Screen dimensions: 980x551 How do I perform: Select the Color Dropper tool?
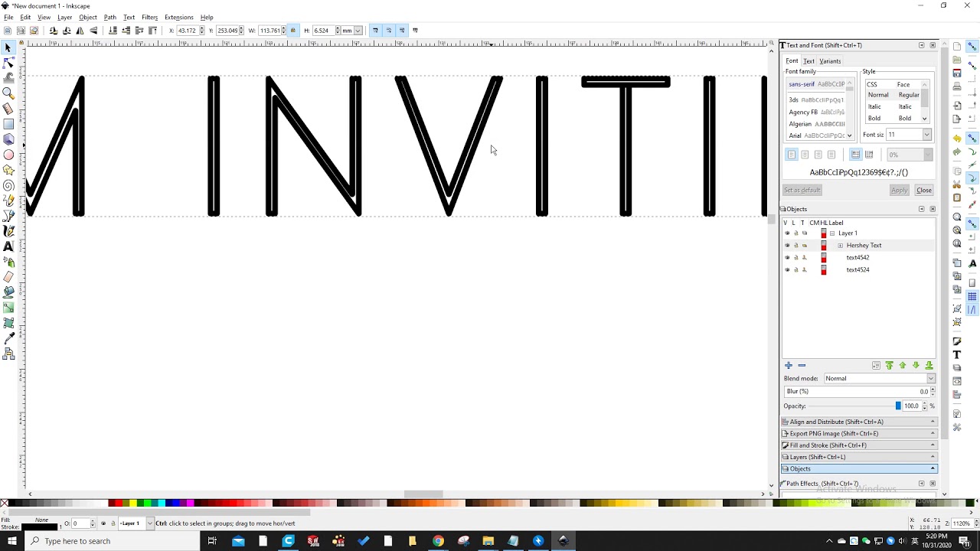[8, 338]
